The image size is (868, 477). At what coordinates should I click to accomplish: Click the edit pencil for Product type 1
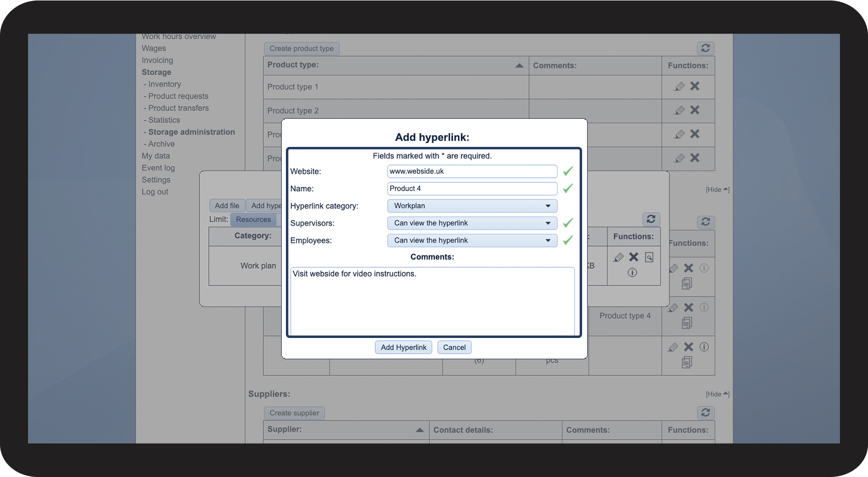679,86
